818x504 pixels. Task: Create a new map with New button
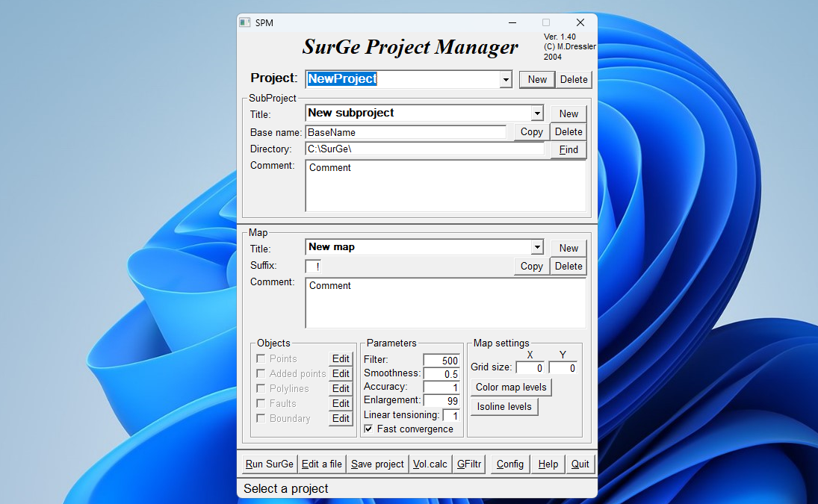coord(568,248)
